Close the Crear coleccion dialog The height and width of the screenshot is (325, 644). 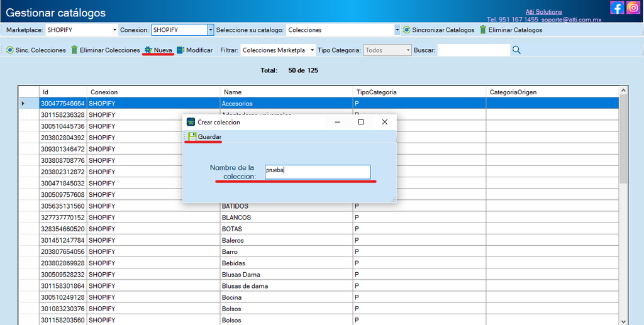(x=384, y=122)
